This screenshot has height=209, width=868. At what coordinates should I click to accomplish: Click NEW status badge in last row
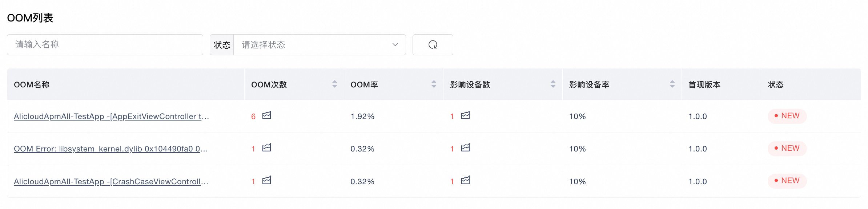787,181
